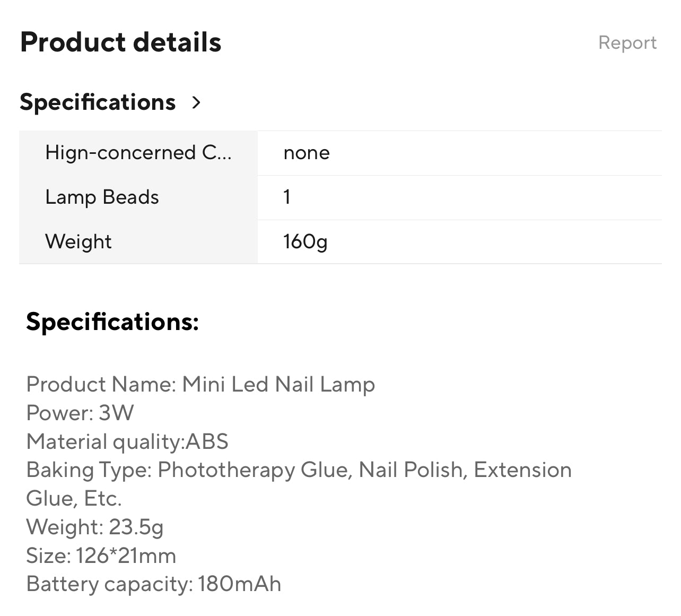Click the Lamp Beads value 1

coord(287,197)
